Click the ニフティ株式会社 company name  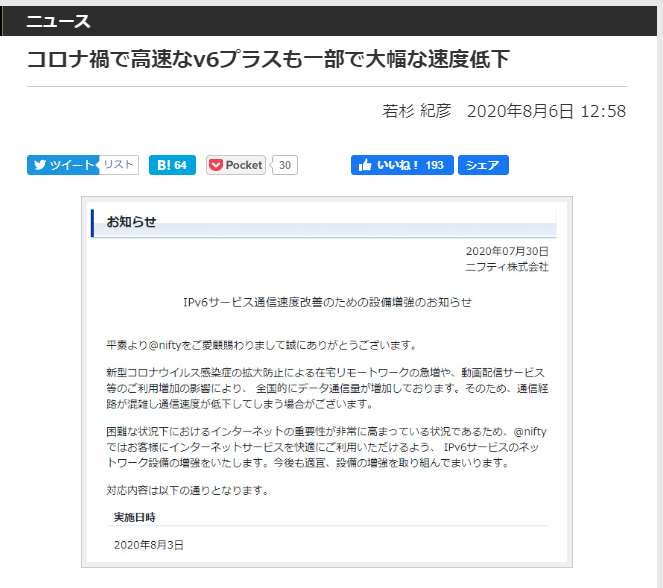[507, 267]
